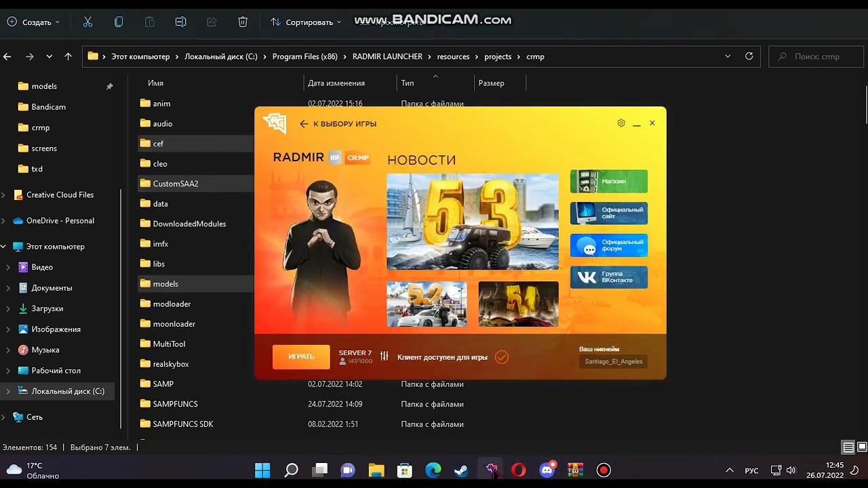Open Группа ВКонтакте button
Screen dimensions: 868x488
pyautogui.click(x=609, y=277)
